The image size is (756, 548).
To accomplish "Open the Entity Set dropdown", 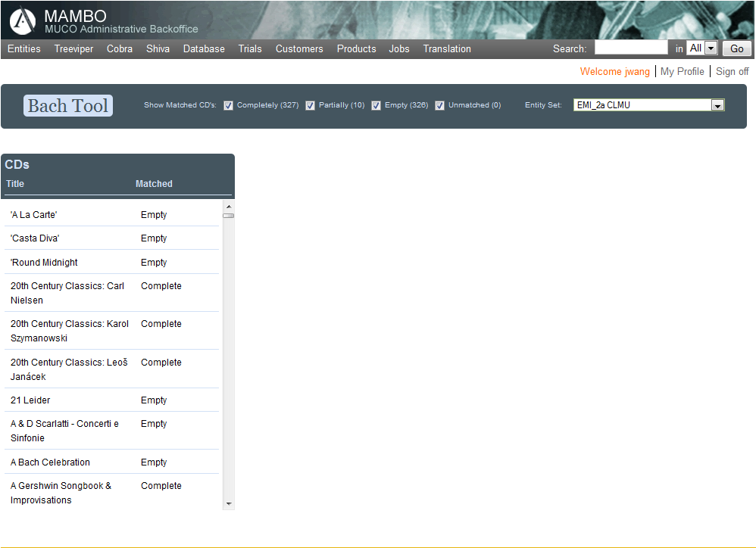I will [717, 105].
